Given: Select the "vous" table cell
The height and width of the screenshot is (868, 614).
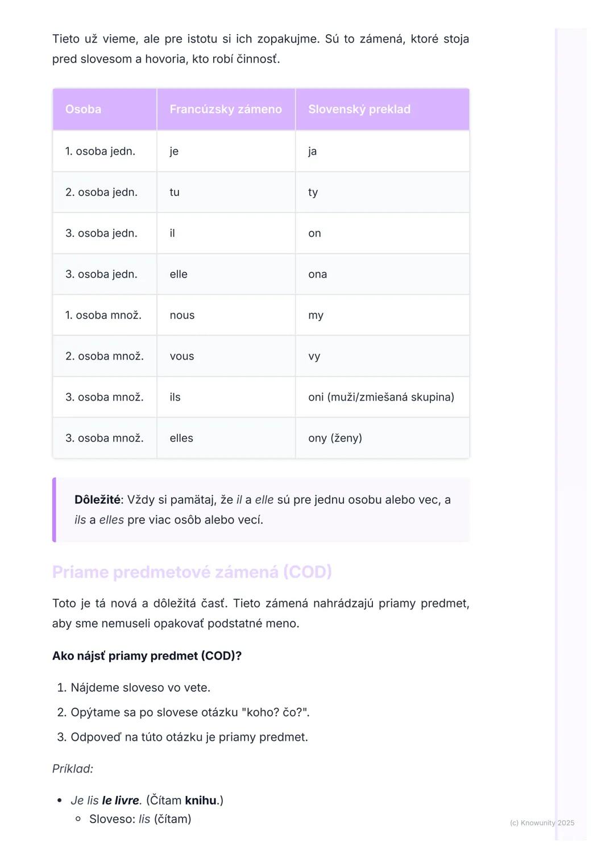Looking at the screenshot, I should 182,356.
